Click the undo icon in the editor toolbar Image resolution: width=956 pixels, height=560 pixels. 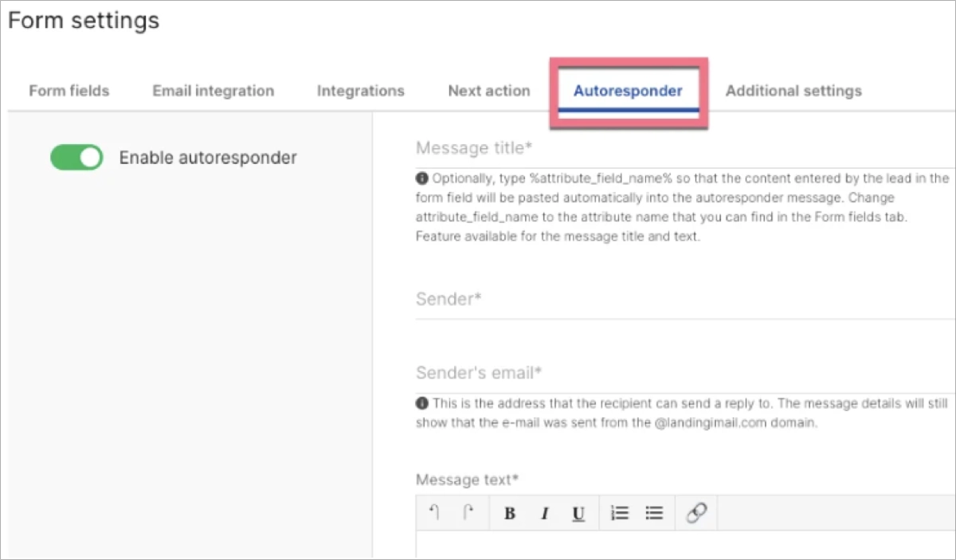[x=434, y=512]
